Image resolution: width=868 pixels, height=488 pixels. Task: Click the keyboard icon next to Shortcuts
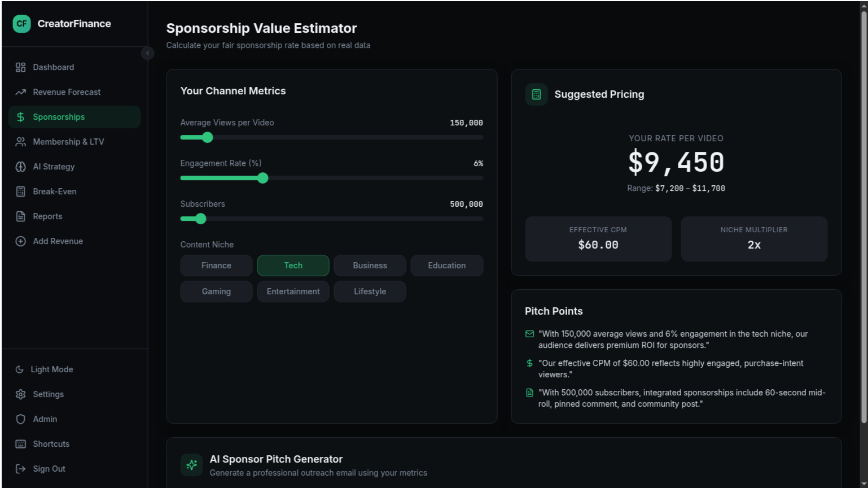pos(20,444)
